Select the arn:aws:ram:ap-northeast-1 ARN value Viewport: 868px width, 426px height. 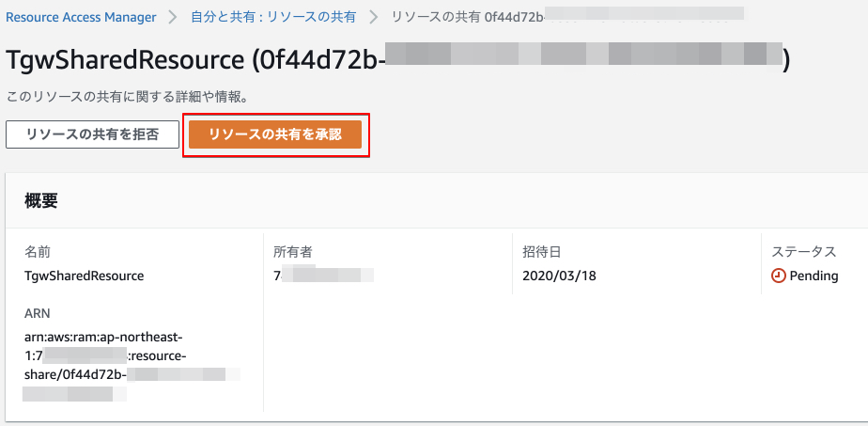132,365
